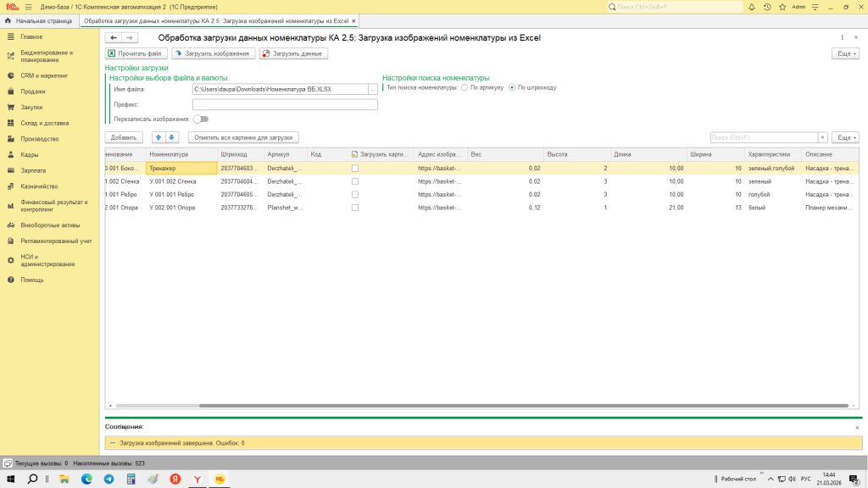Click Отметить все картинки для загрузки

243,137
